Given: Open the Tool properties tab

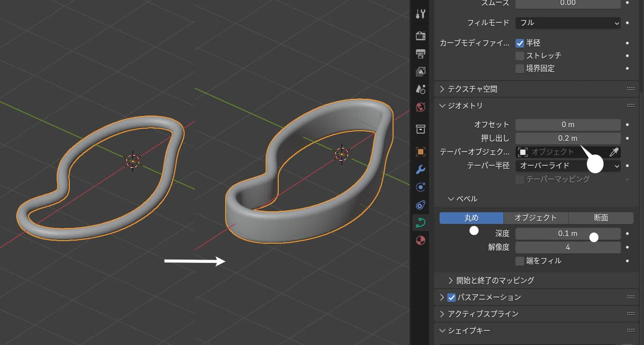Looking at the screenshot, I should (421, 14).
